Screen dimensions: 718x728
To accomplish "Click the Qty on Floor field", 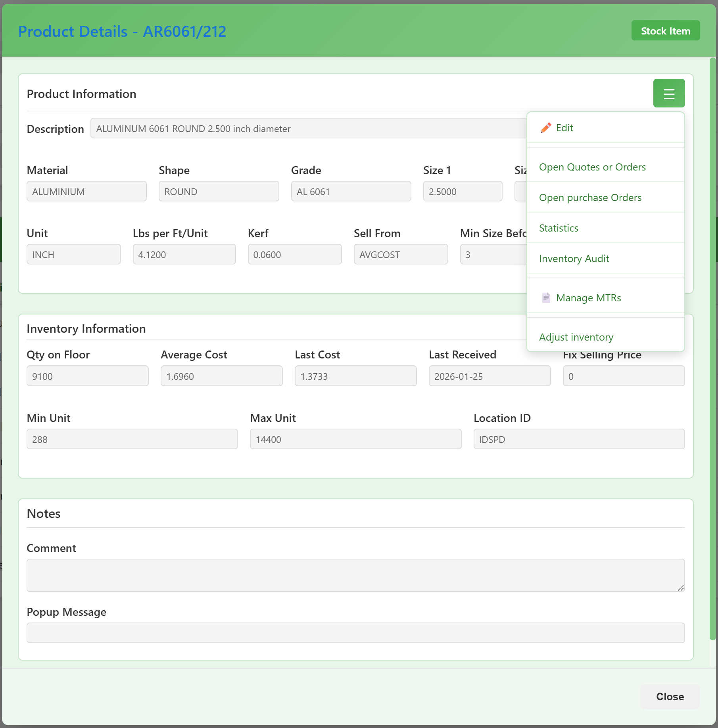I will click(87, 375).
